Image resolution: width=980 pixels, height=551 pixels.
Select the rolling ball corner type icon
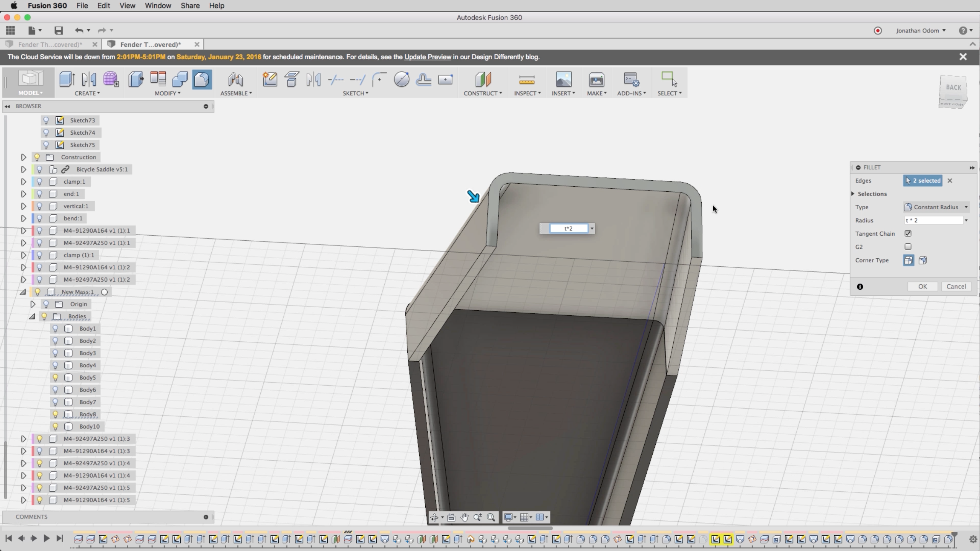click(x=908, y=261)
